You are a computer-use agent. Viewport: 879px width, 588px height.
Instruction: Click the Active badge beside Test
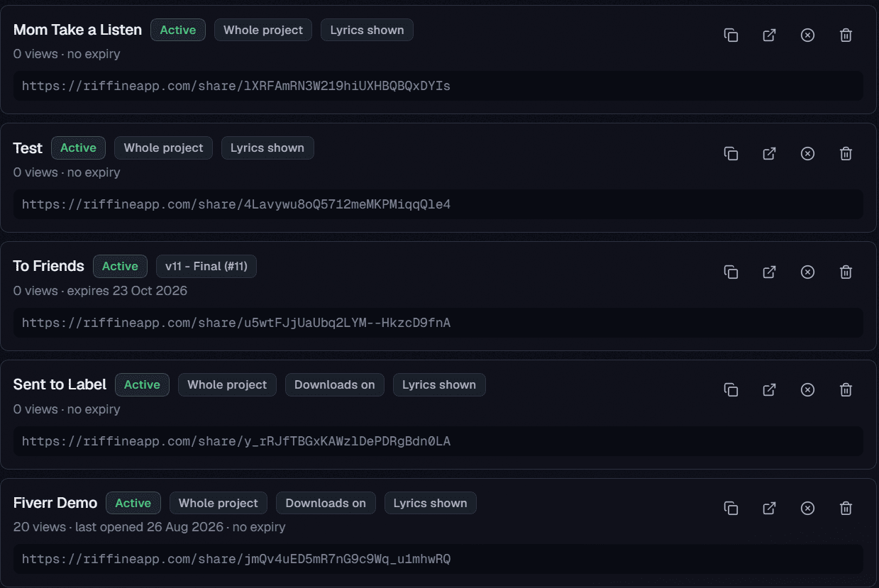[x=78, y=148]
